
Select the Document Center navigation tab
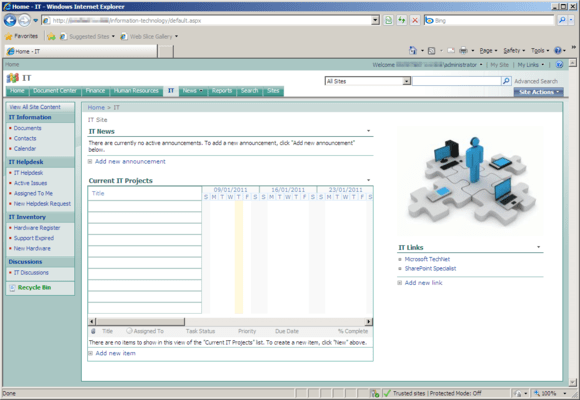click(x=55, y=91)
